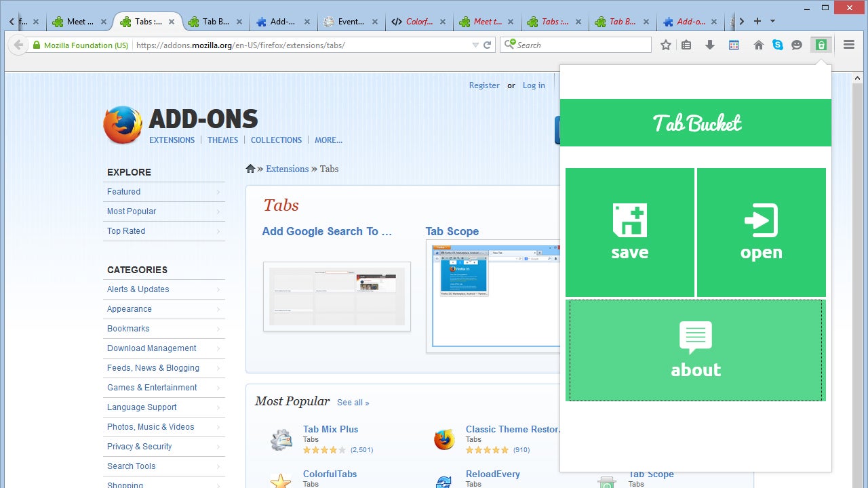
Task: Show bookmarks list icon in toolbar
Action: pyautogui.click(x=686, y=45)
